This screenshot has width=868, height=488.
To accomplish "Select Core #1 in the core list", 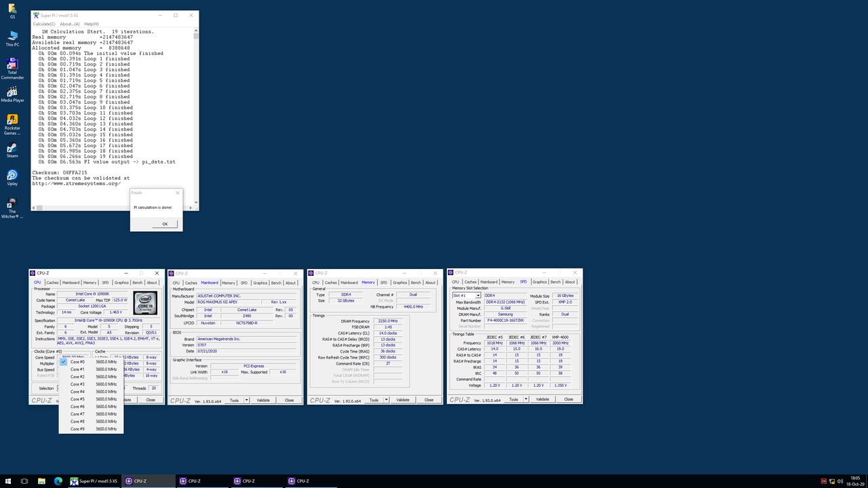I will tap(92, 369).
